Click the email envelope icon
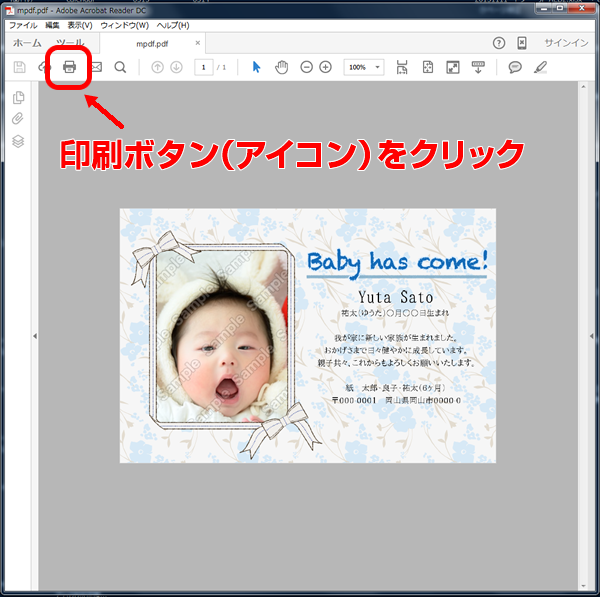 96,67
